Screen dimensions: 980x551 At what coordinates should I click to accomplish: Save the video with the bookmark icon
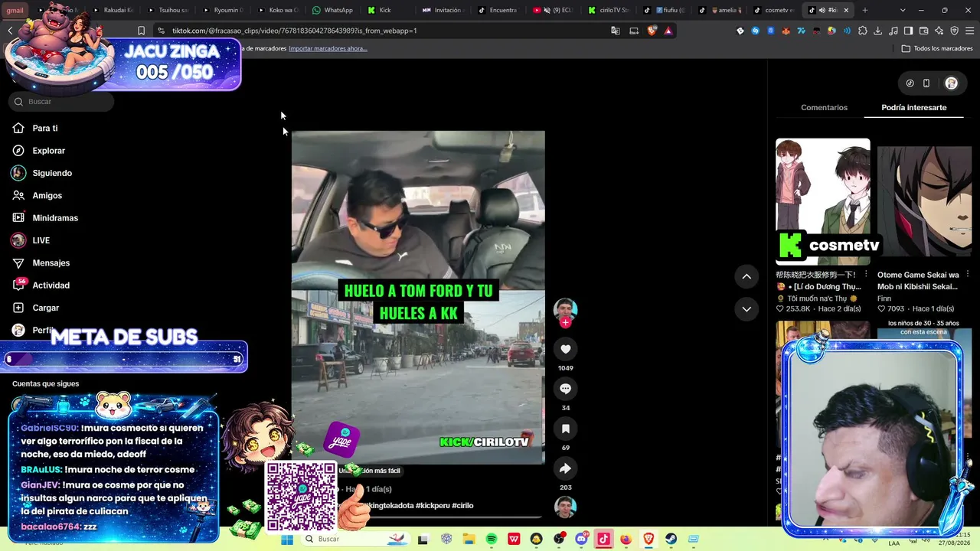[x=565, y=429]
